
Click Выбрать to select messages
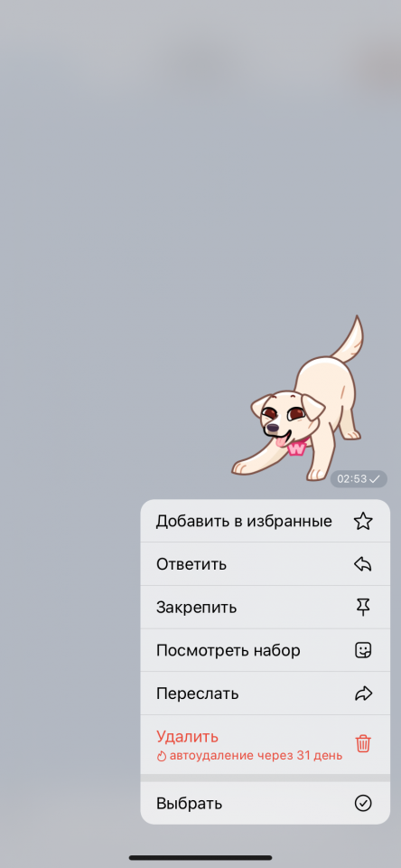point(266,803)
